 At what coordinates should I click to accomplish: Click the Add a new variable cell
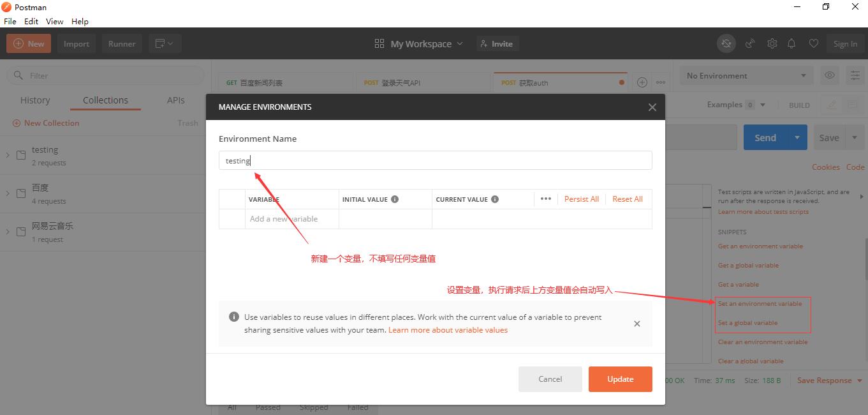click(291, 219)
